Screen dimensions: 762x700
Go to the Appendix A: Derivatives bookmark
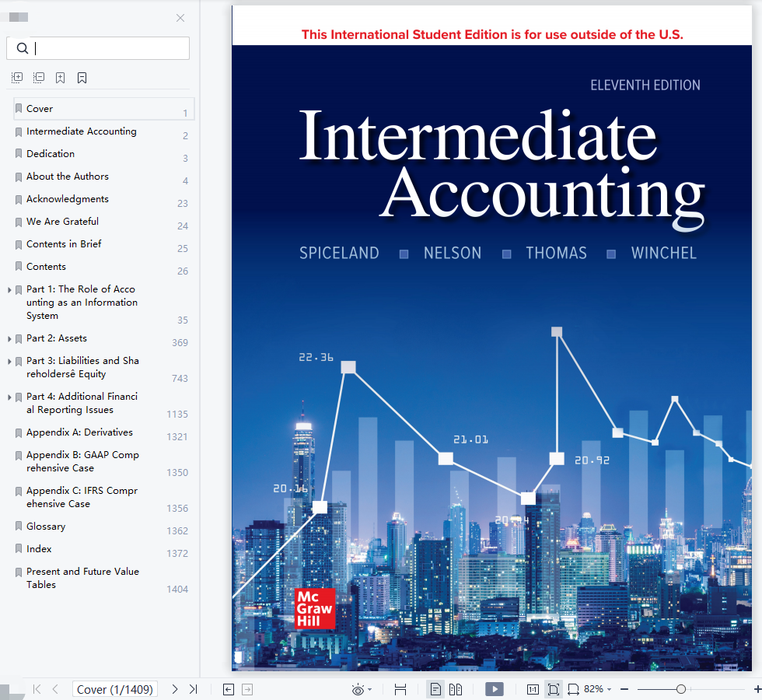click(x=79, y=432)
